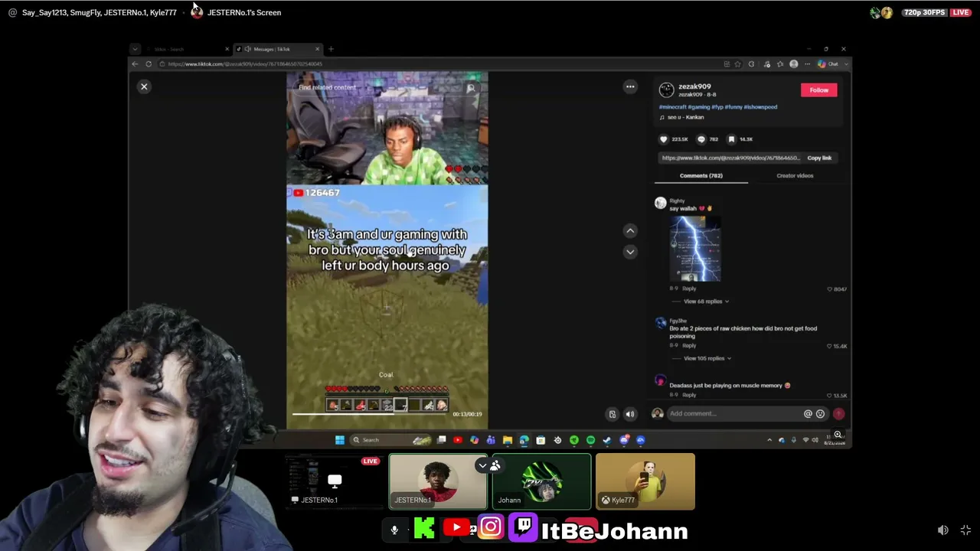
Task: Open Copilot Chat in browser
Action: click(x=828, y=64)
